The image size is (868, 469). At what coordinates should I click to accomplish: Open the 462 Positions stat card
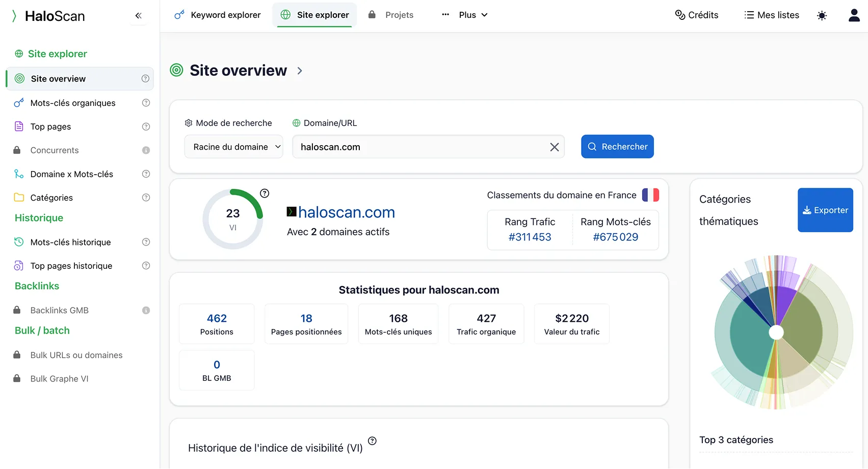[217, 324]
